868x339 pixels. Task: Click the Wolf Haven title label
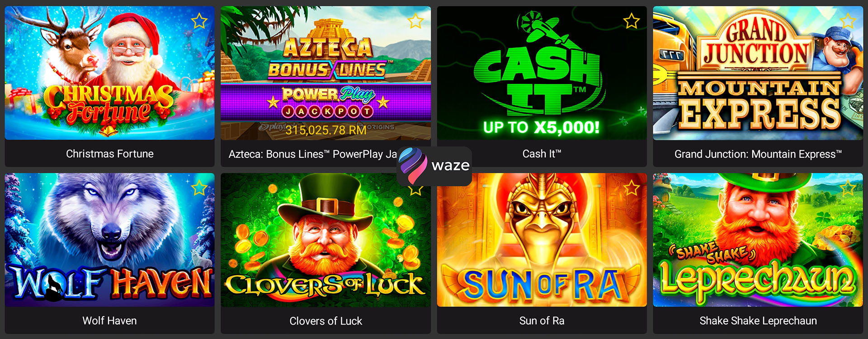tap(109, 321)
